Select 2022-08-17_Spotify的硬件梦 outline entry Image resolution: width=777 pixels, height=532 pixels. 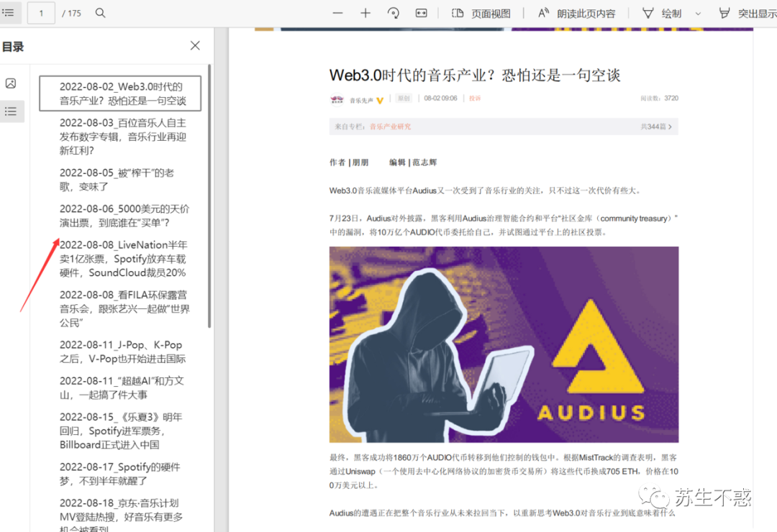coord(120,474)
